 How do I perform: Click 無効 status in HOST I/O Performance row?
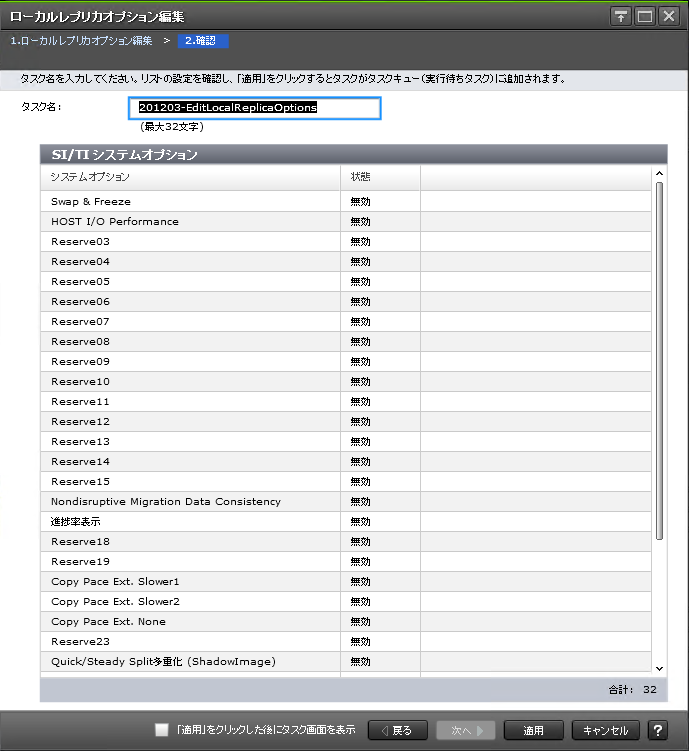click(x=361, y=222)
